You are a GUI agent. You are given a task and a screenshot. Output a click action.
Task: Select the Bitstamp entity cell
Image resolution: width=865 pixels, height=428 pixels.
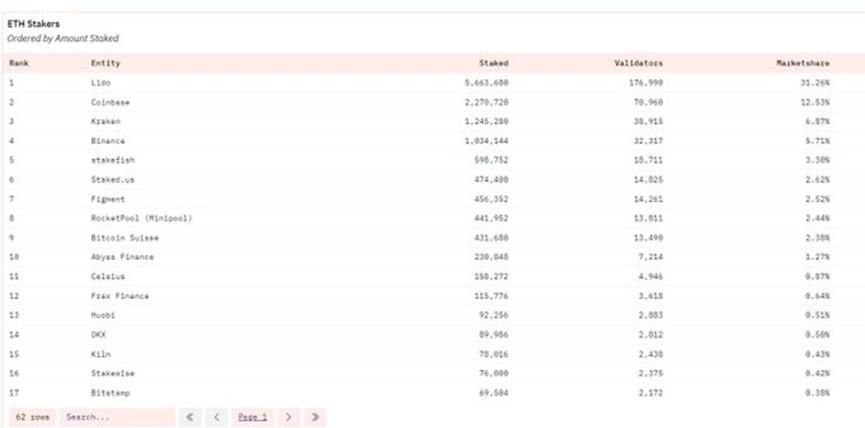(110, 393)
